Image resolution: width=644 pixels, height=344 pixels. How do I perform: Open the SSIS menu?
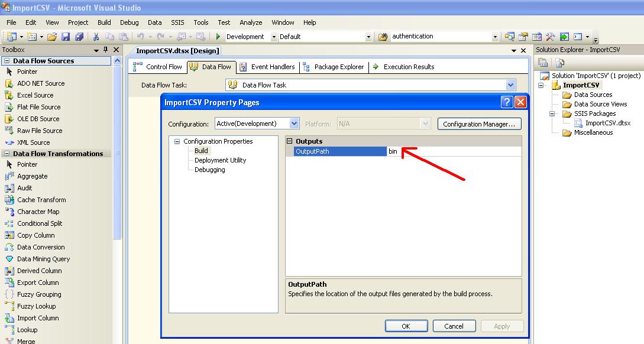coord(177,22)
